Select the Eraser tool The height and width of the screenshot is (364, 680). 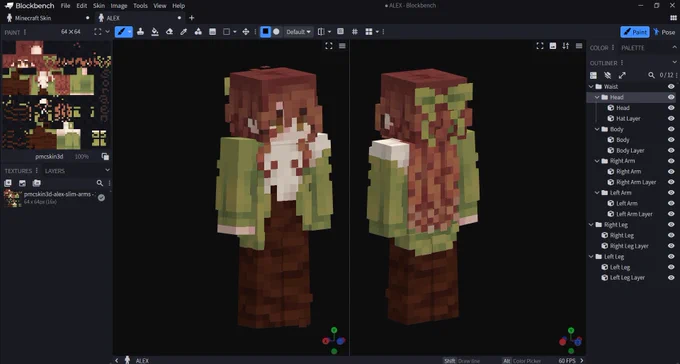click(170, 32)
